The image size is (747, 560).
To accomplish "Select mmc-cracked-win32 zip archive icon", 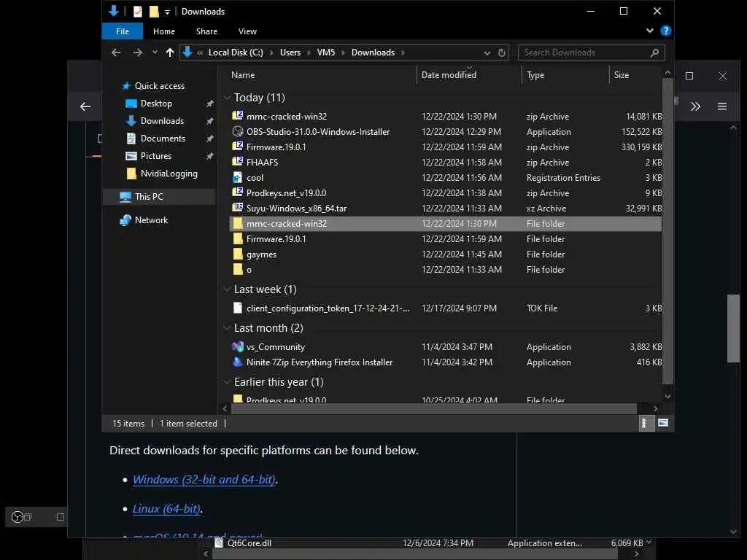I will click(x=237, y=116).
